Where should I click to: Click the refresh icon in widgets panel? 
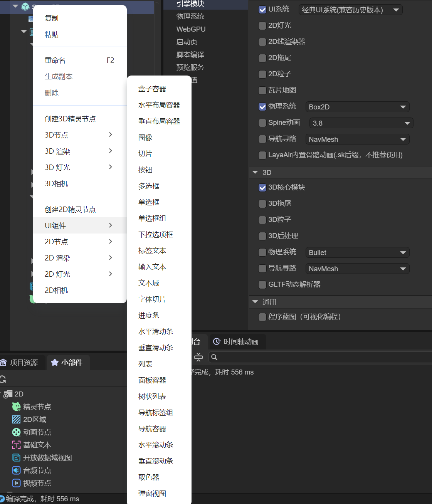[x=3, y=379]
